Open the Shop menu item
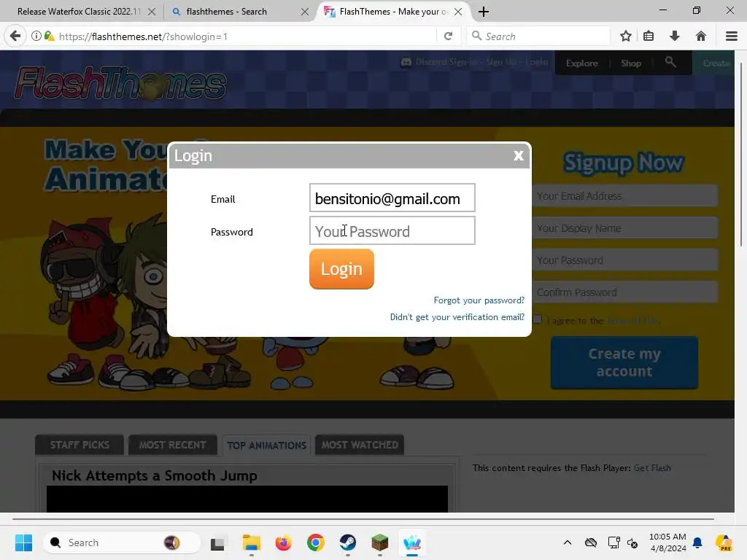This screenshot has width=747, height=560. click(631, 63)
